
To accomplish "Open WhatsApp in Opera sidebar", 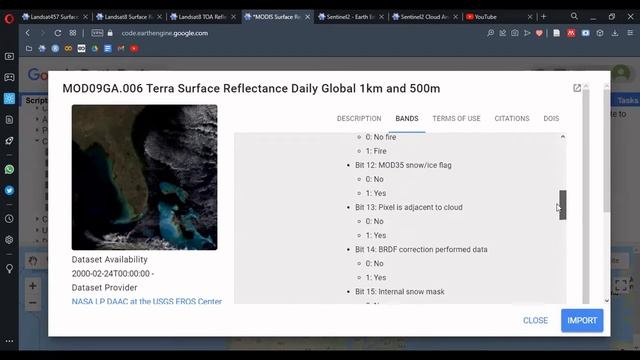I will click(9, 169).
